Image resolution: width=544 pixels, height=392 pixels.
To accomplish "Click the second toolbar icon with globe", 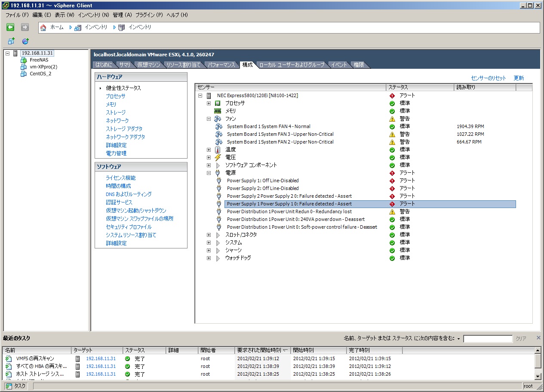I will point(25,41).
